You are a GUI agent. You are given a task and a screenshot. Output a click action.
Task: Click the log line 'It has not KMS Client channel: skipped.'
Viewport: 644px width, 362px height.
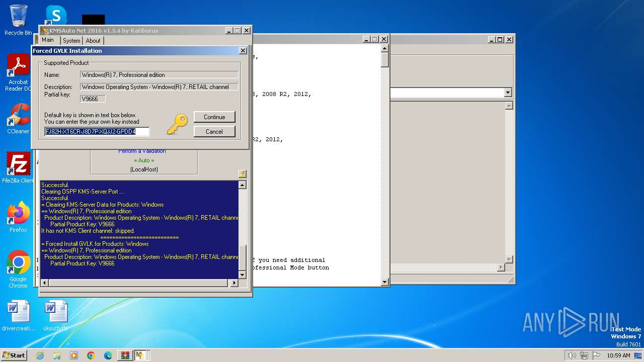88,231
